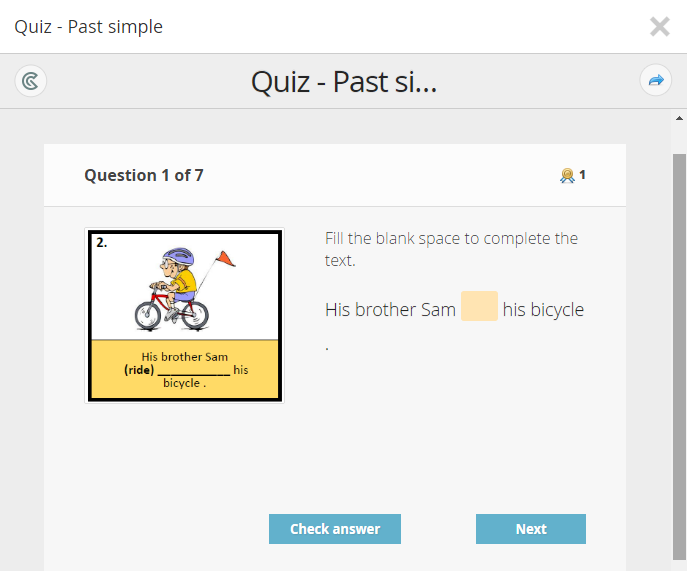Go to the Next question
The height and width of the screenshot is (571, 687).
(530, 529)
